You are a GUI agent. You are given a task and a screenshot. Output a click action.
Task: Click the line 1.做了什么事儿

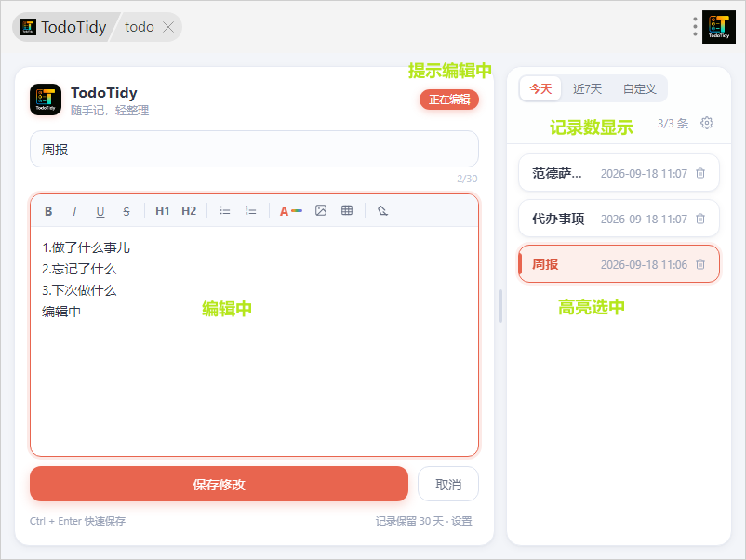pos(86,247)
